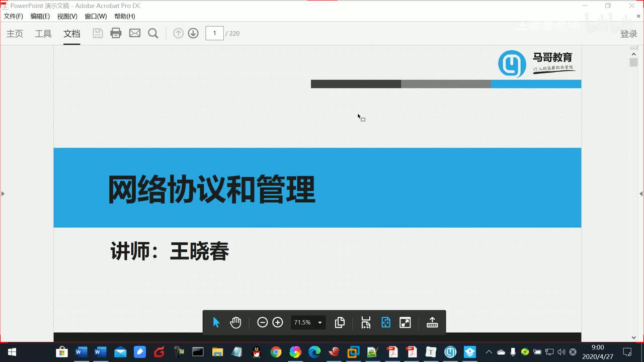Open the 文件(F) menu

(x=14, y=16)
